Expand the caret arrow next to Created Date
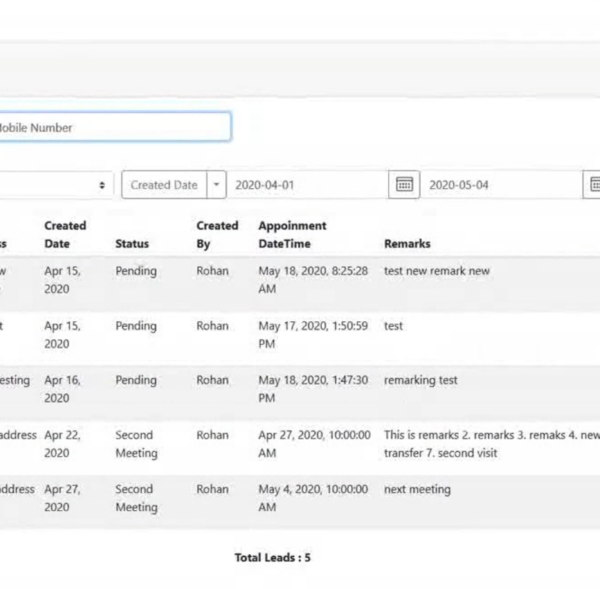 [218, 185]
